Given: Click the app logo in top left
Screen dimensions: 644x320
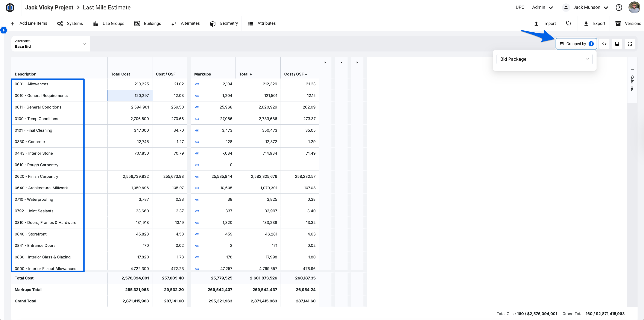Looking at the screenshot, I should click(x=10, y=8).
